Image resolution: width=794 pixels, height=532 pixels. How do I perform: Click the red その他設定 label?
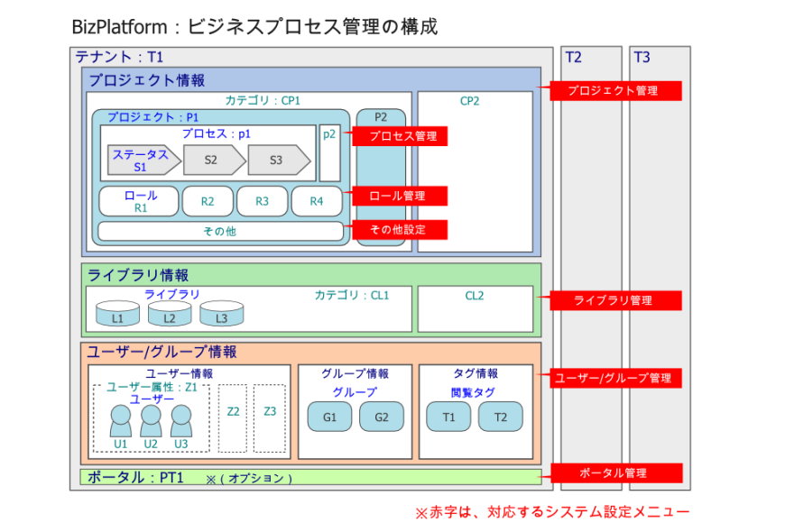pos(400,229)
